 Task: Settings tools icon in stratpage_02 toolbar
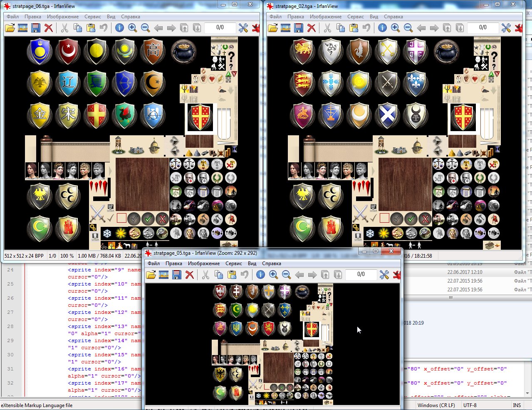point(506,28)
